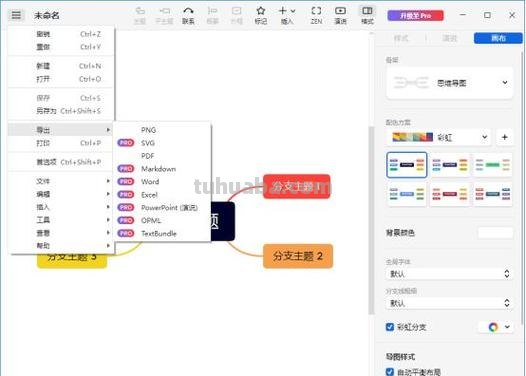Click the 概要 (Summary) toolbar icon
The width and height of the screenshot is (526, 376).
point(212,15)
